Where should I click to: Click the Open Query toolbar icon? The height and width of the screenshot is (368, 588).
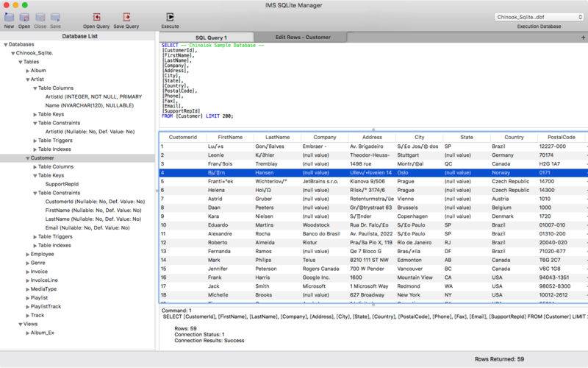tap(96, 17)
